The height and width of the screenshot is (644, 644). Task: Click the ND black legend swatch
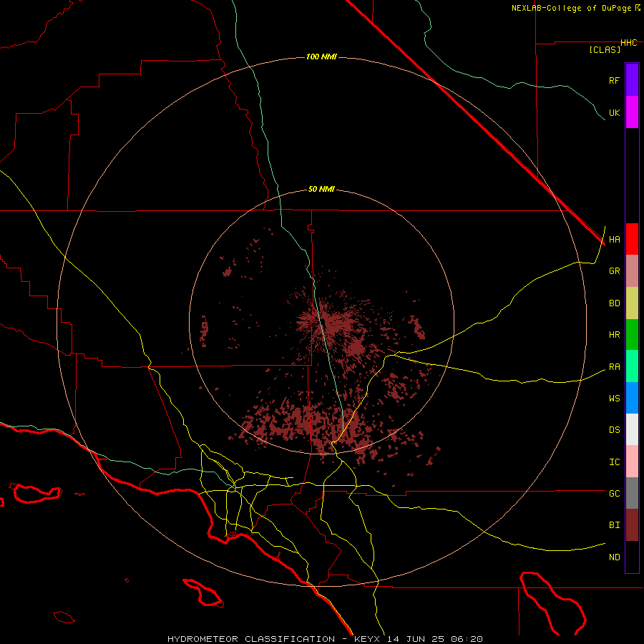(x=632, y=557)
